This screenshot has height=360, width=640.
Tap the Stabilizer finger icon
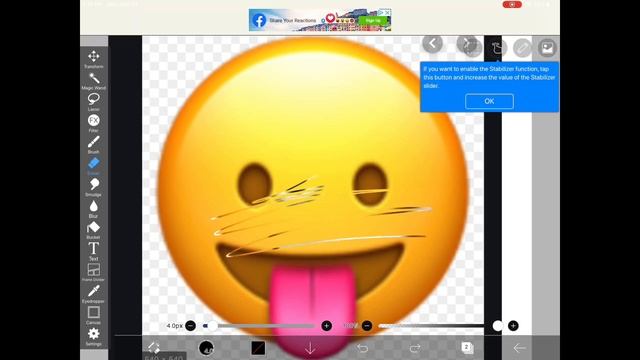[x=497, y=48]
